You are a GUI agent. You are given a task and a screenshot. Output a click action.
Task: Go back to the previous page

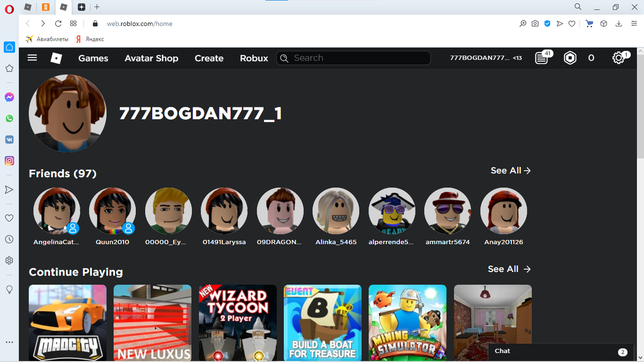pyautogui.click(x=28, y=24)
